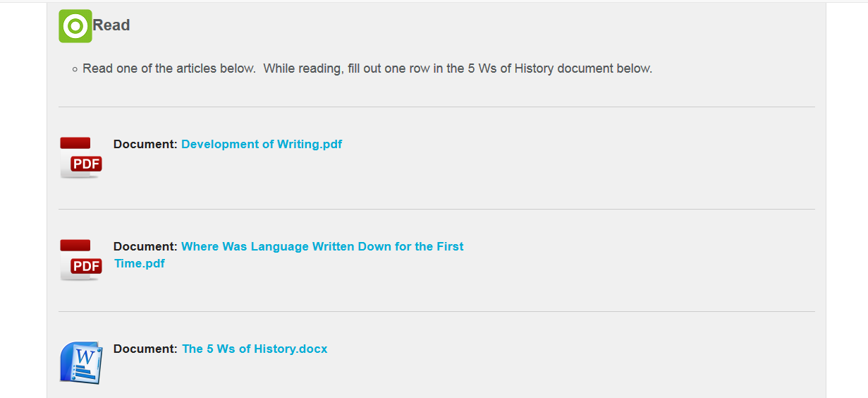The image size is (868, 398).
Task: Click the Document label beside 5 Ws of History
Action: point(145,349)
